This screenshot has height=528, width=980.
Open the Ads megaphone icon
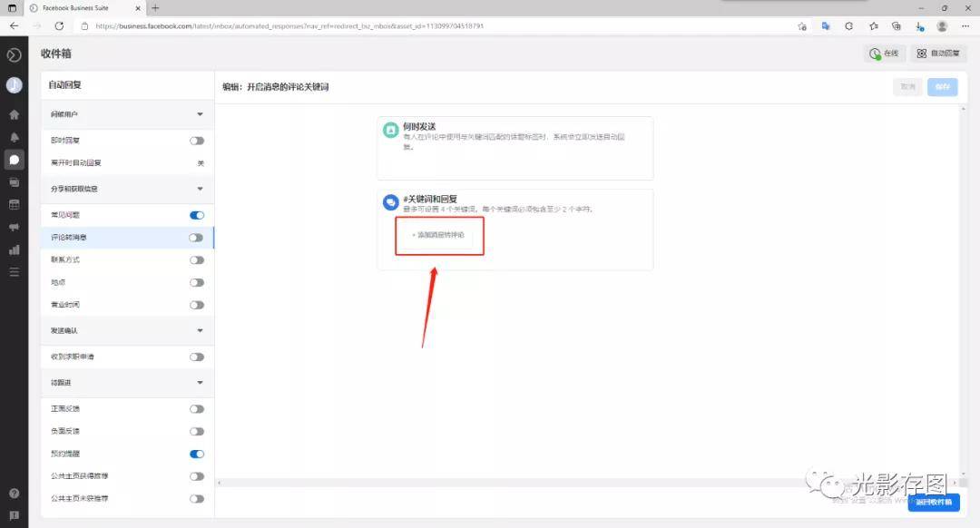(14, 227)
